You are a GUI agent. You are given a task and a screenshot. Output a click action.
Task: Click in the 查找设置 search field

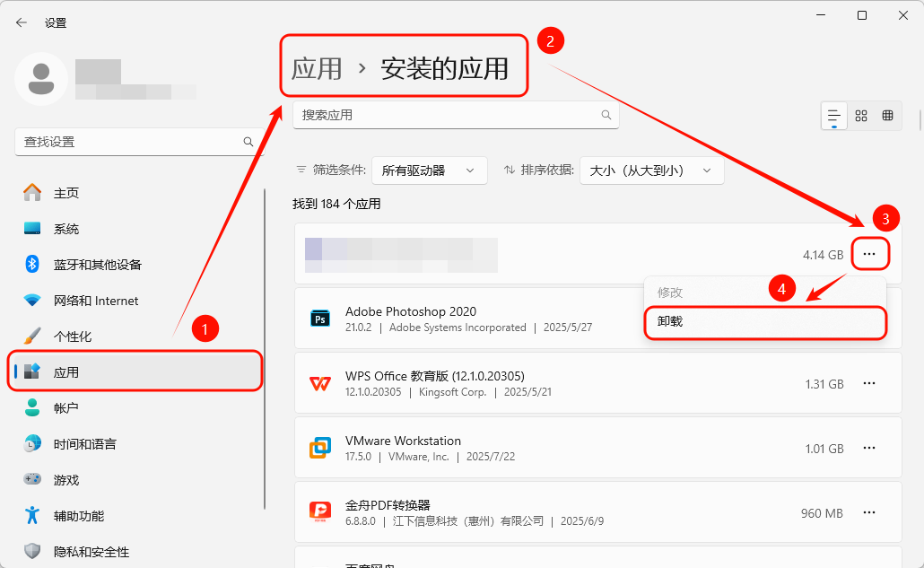coord(139,142)
